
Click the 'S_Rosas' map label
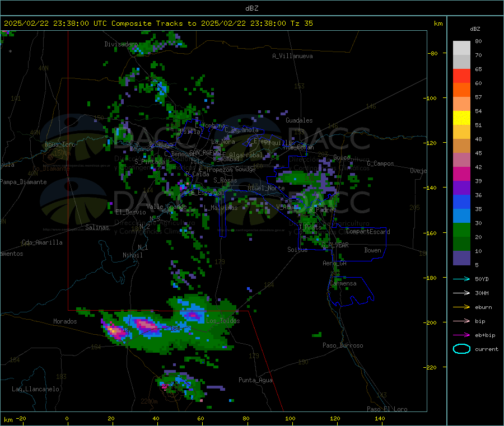pos(225,180)
